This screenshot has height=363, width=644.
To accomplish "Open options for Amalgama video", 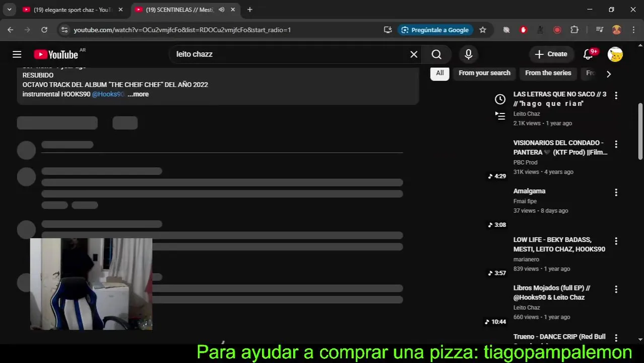I will [x=616, y=193].
